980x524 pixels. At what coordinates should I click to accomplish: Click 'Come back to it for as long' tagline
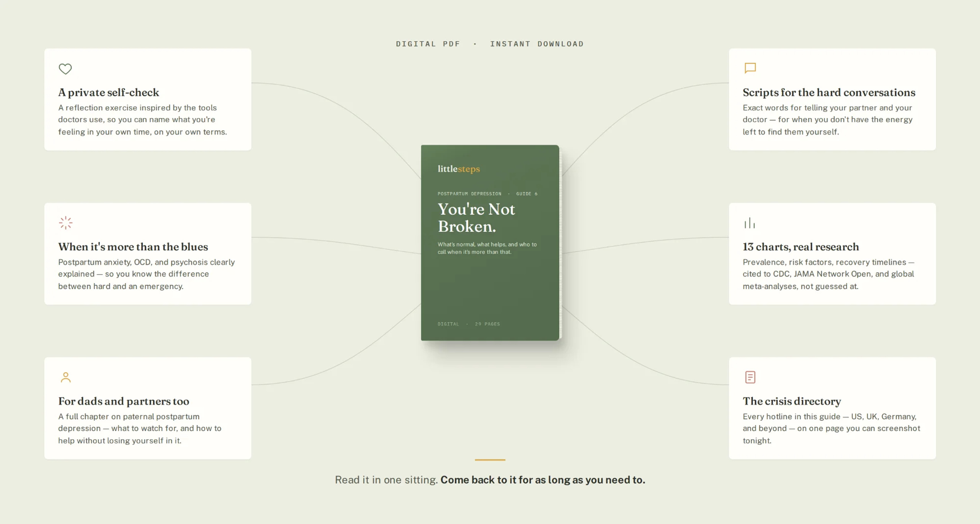542,480
